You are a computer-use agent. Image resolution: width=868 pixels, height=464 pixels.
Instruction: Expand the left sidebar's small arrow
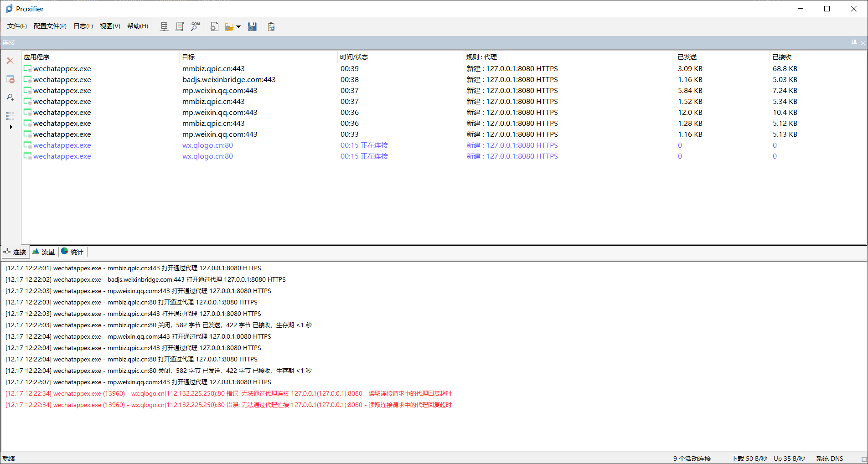pyautogui.click(x=11, y=127)
